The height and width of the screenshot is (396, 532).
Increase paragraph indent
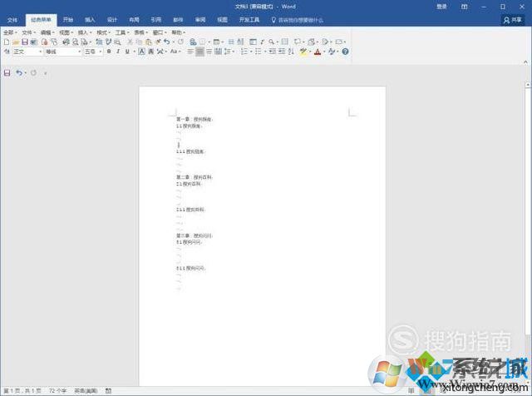point(282,52)
